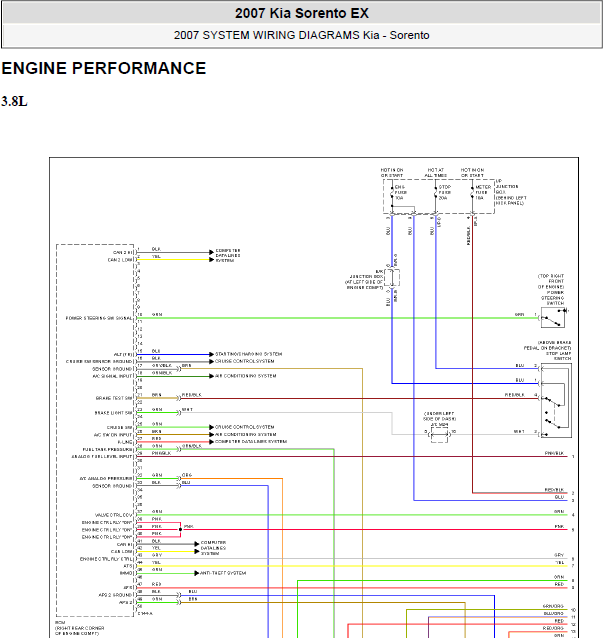Click the first 10A fuse under Hot In On
604x638 pixels.
coord(392,192)
